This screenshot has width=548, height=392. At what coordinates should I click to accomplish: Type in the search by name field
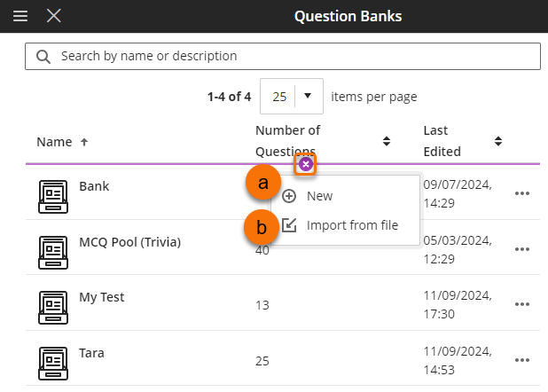tap(293, 56)
